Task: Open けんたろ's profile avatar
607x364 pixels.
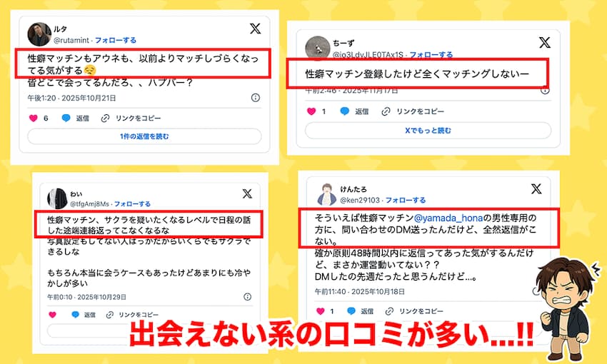Action: point(327,194)
